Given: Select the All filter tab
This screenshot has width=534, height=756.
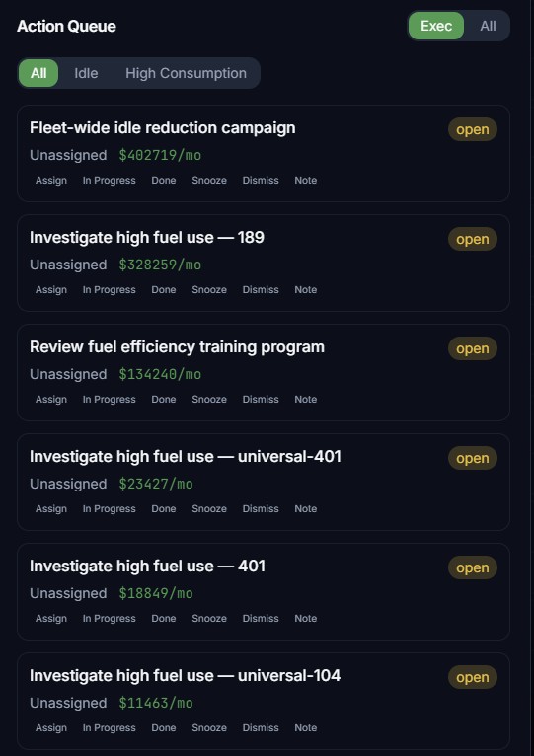Looking at the screenshot, I should click(x=38, y=73).
